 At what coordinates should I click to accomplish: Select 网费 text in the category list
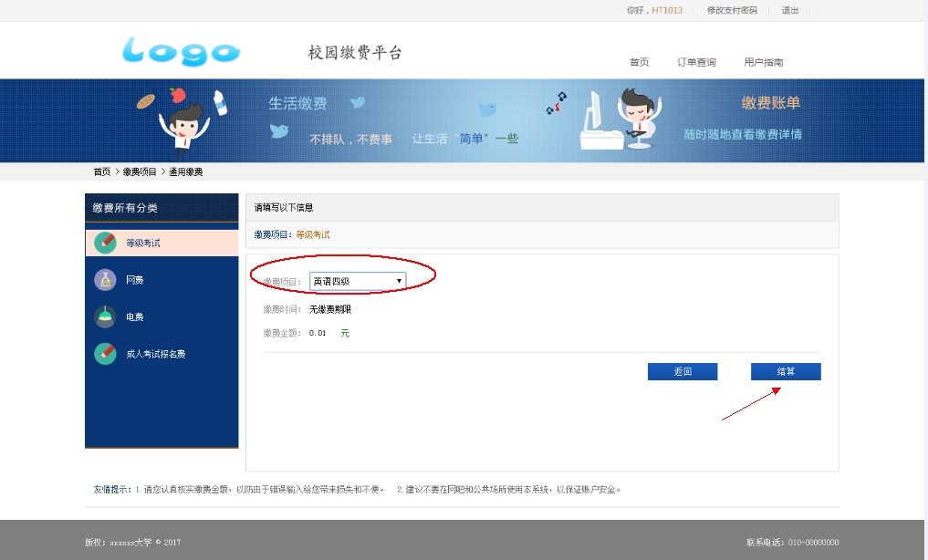[134, 280]
